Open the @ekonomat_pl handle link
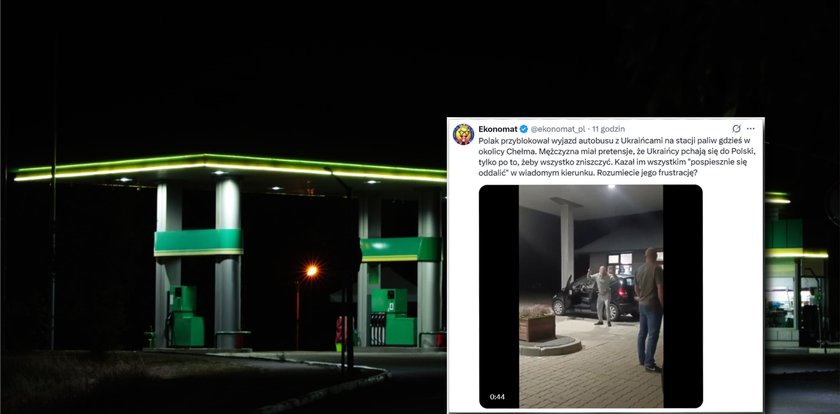840x414 pixels. [x=558, y=129]
